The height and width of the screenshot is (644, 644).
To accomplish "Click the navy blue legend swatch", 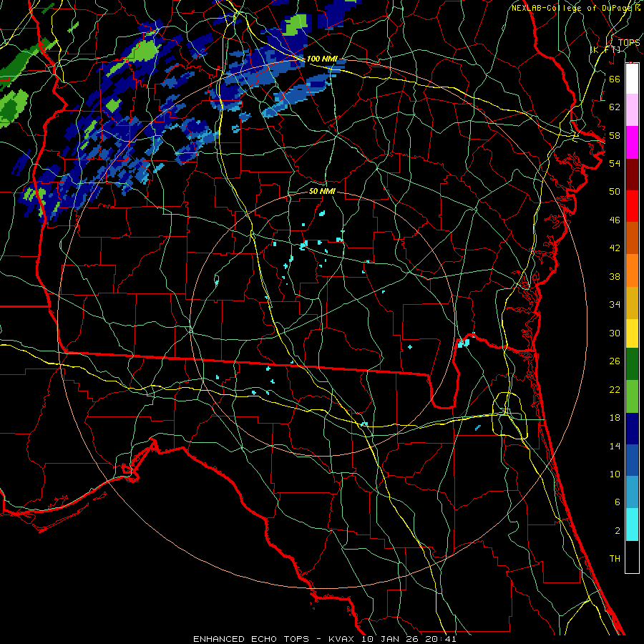I will coord(632,429).
